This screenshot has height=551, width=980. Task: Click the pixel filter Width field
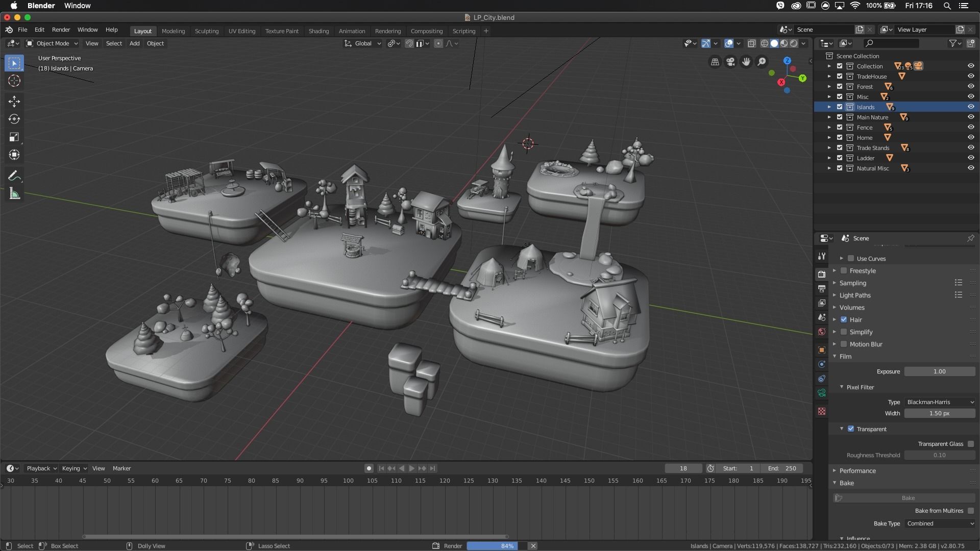pyautogui.click(x=940, y=413)
